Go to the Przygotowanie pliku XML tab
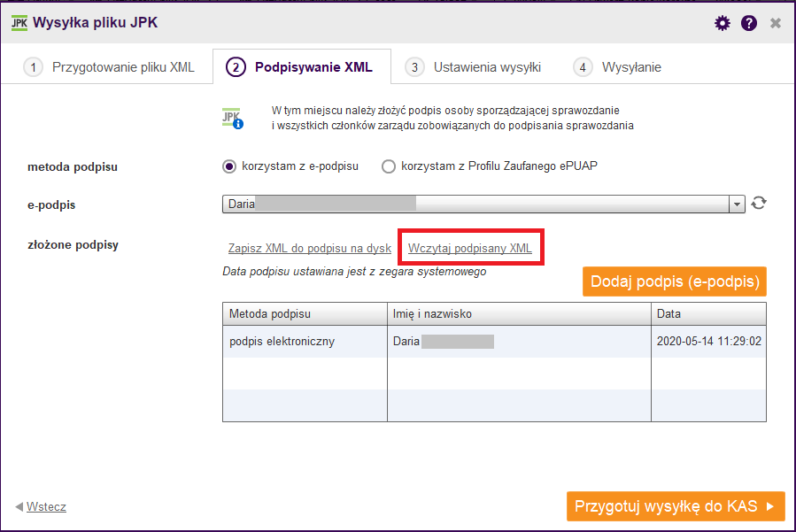 pyautogui.click(x=109, y=67)
